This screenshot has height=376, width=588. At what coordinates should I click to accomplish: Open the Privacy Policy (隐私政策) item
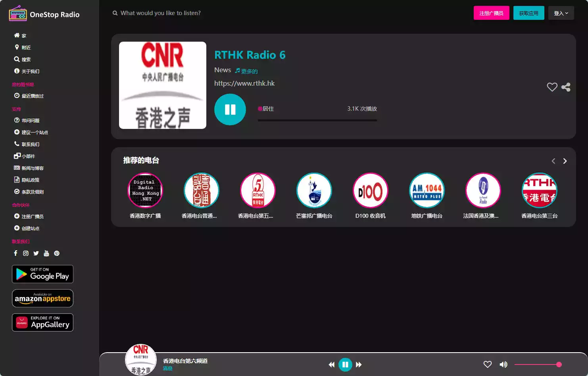coord(27,180)
